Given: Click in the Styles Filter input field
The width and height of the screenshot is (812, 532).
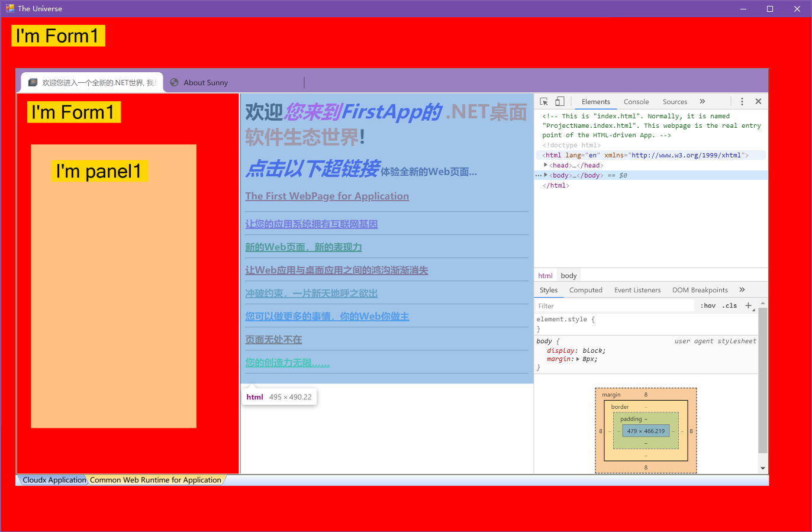Looking at the screenshot, I should (614, 306).
